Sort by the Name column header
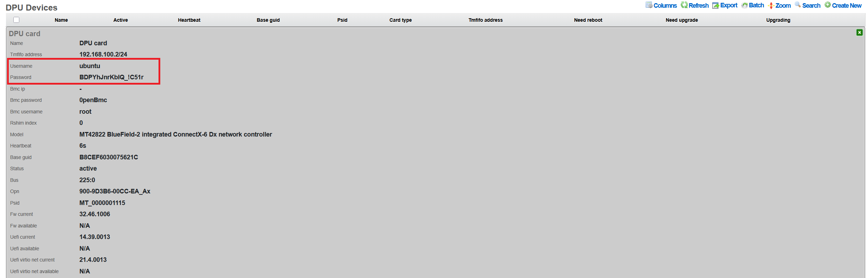 (x=61, y=20)
